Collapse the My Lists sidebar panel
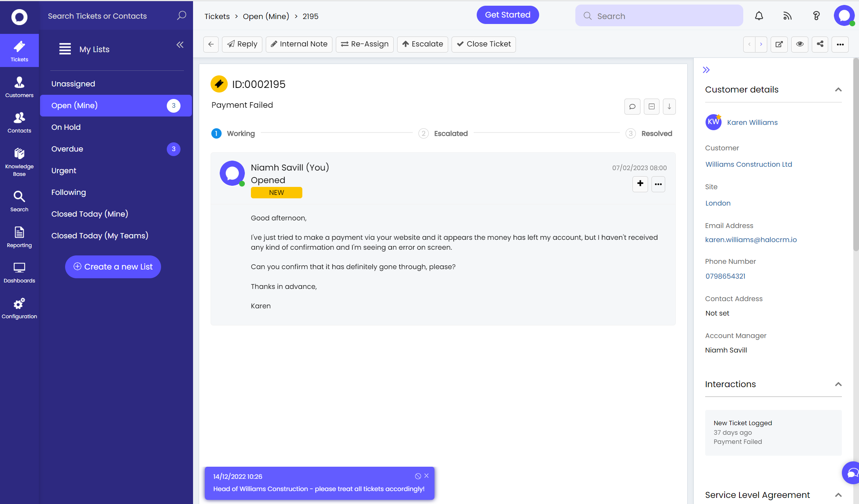Screen dimensions: 859x504 180,45
